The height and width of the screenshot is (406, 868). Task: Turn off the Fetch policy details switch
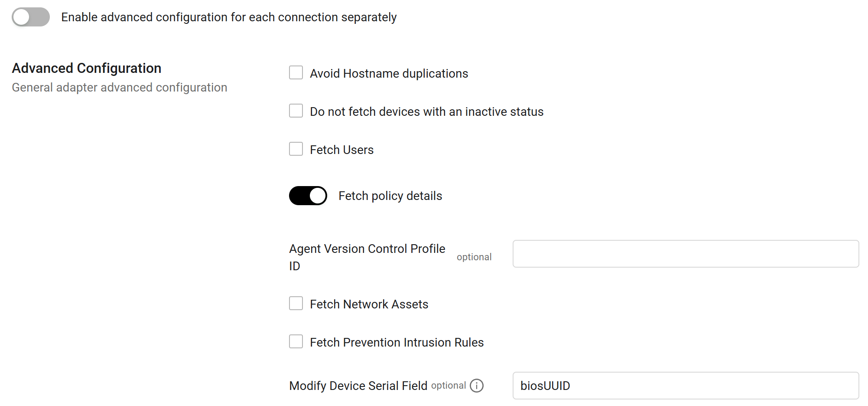[308, 196]
